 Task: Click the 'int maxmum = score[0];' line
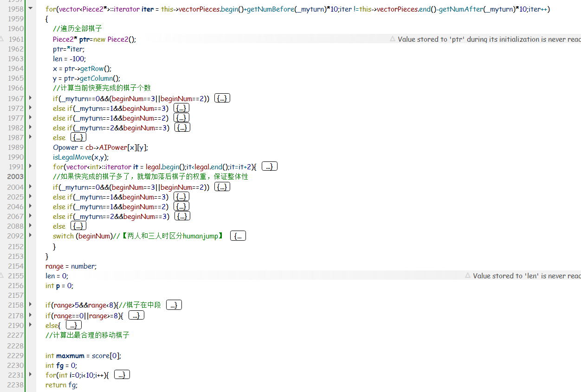[84, 356]
